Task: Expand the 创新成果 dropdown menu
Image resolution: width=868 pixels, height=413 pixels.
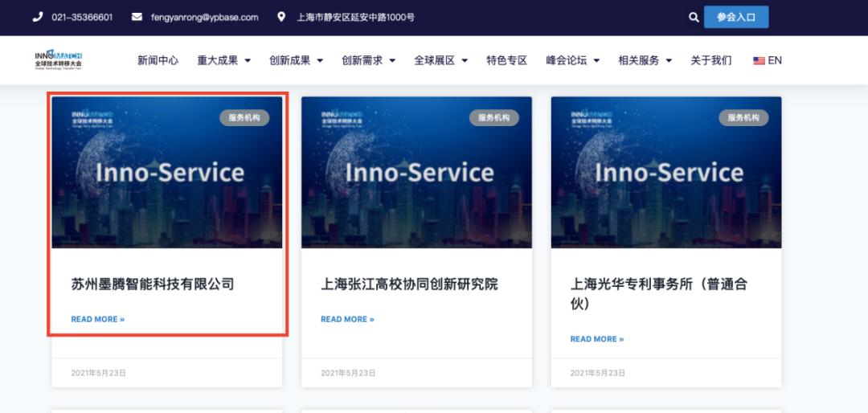Action: (x=296, y=60)
